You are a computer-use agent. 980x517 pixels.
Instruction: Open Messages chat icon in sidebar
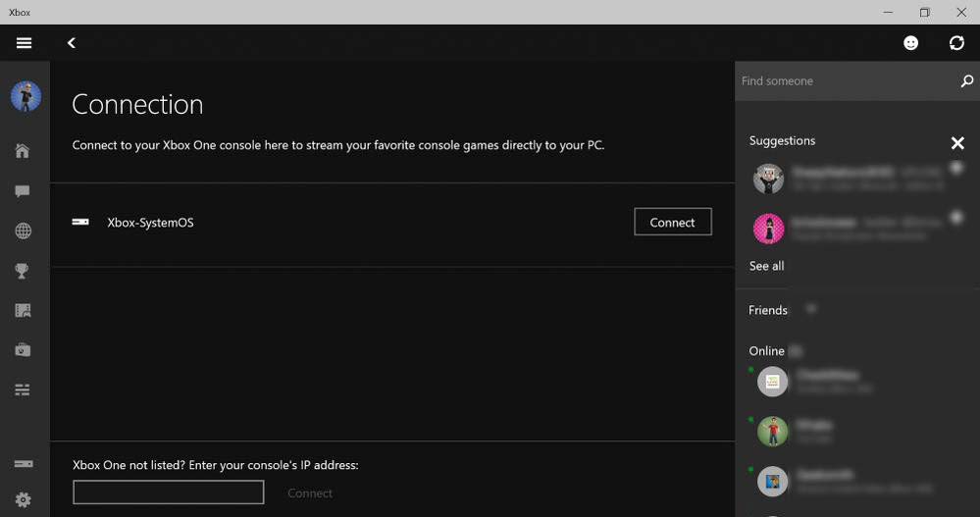23,190
